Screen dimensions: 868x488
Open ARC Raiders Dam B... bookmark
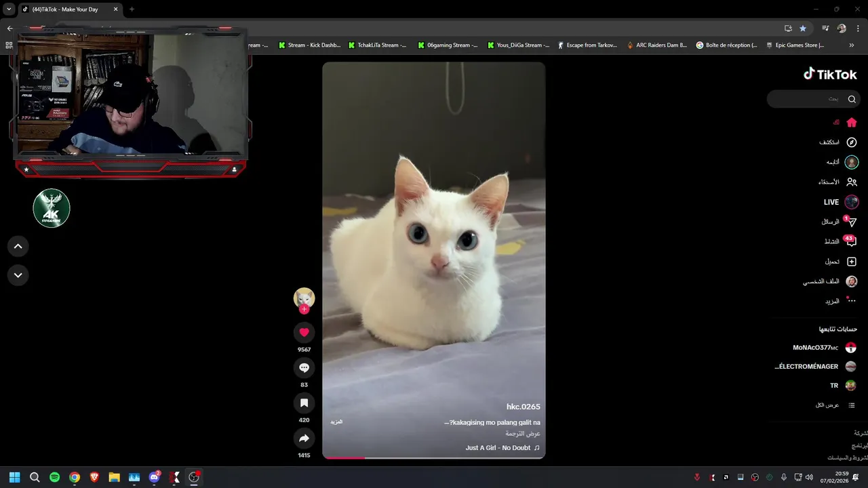(x=657, y=45)
